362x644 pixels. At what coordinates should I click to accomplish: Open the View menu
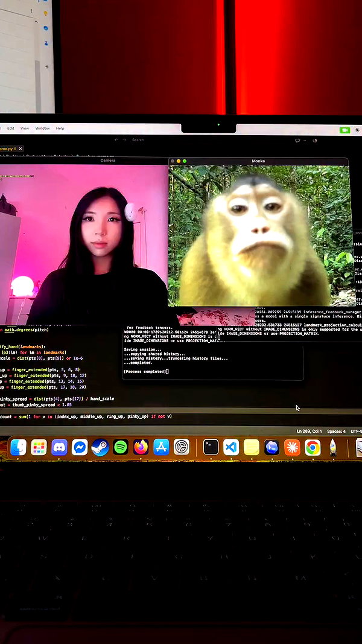point(25,129)
